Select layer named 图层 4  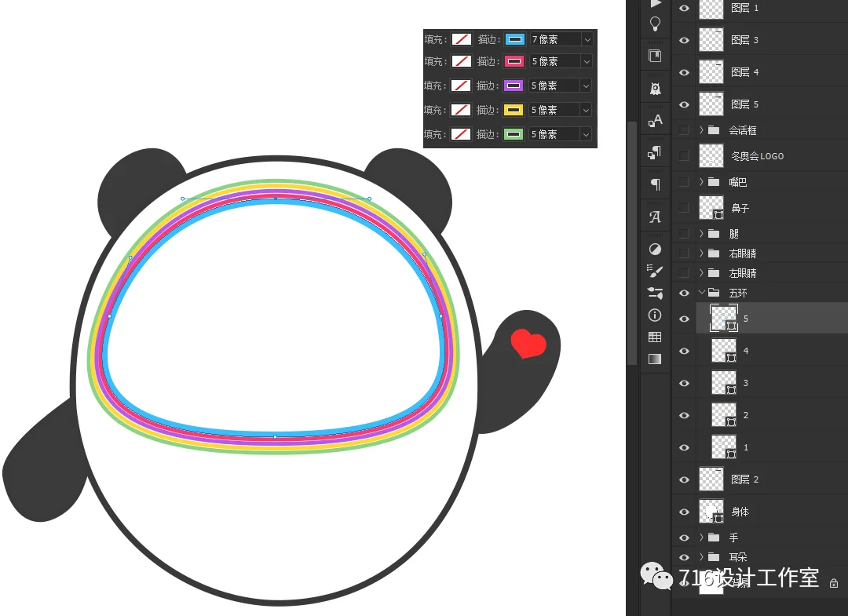tap(744, 72)
